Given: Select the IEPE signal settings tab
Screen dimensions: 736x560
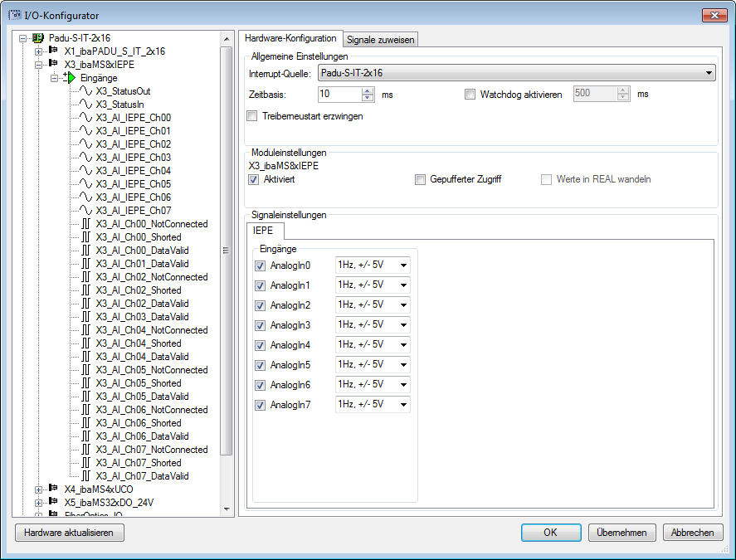Looking at the screenshot, I should click(x=264, y=230).
